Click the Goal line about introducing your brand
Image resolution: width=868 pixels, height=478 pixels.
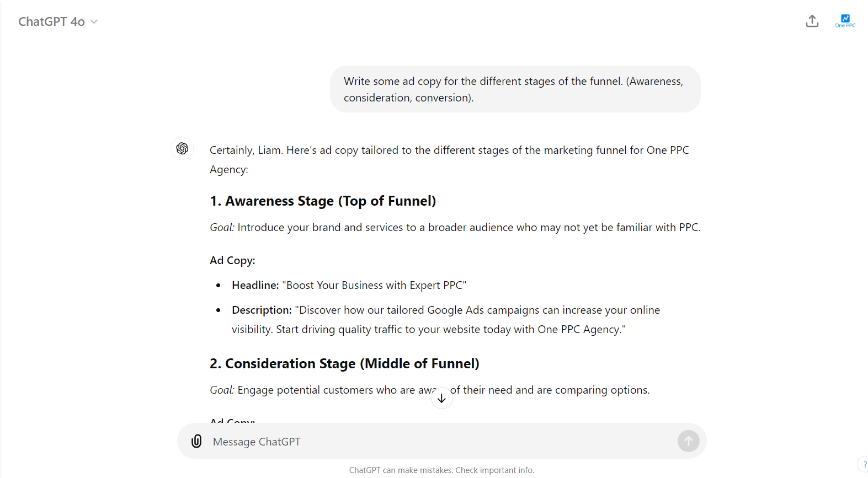click(455, 227)
